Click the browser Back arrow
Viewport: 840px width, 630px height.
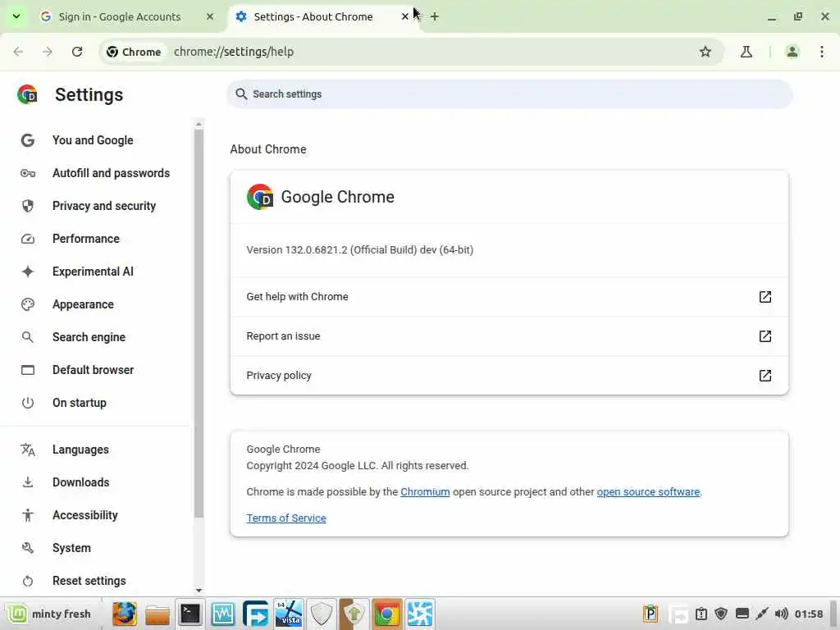coord(19,52)
